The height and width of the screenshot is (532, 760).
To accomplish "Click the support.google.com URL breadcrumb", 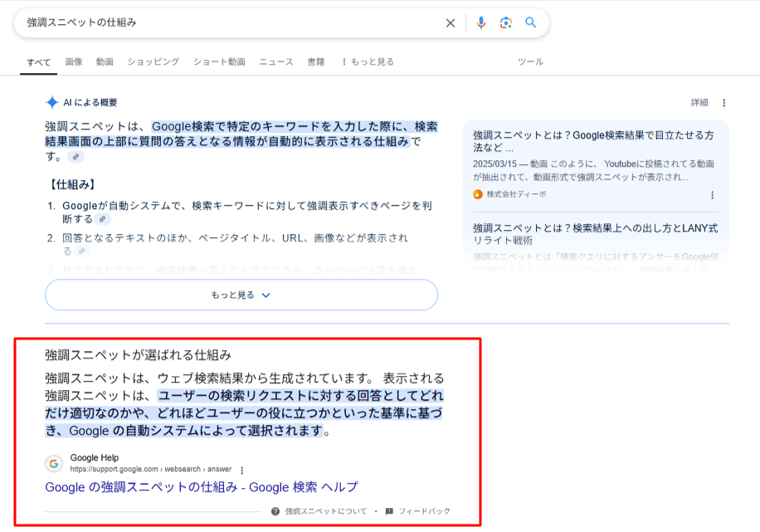I will click(151, 470).
